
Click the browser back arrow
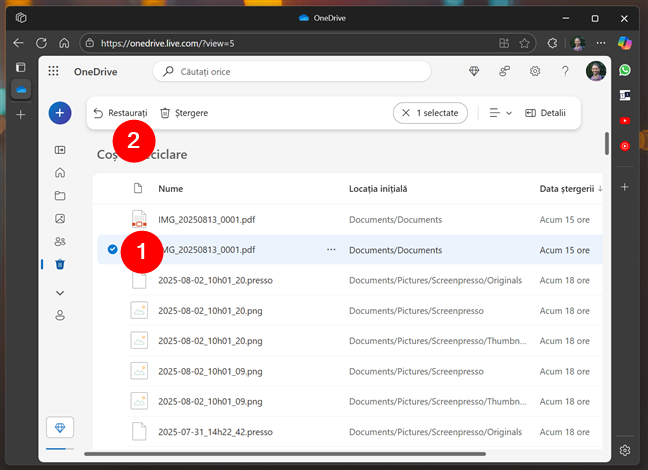click(x=18, y=43)
